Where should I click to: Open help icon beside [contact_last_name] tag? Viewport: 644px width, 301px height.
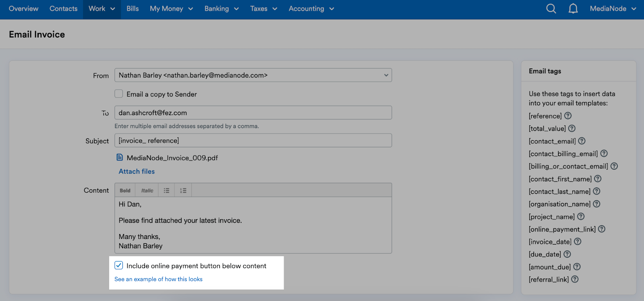tap(597, 191)
